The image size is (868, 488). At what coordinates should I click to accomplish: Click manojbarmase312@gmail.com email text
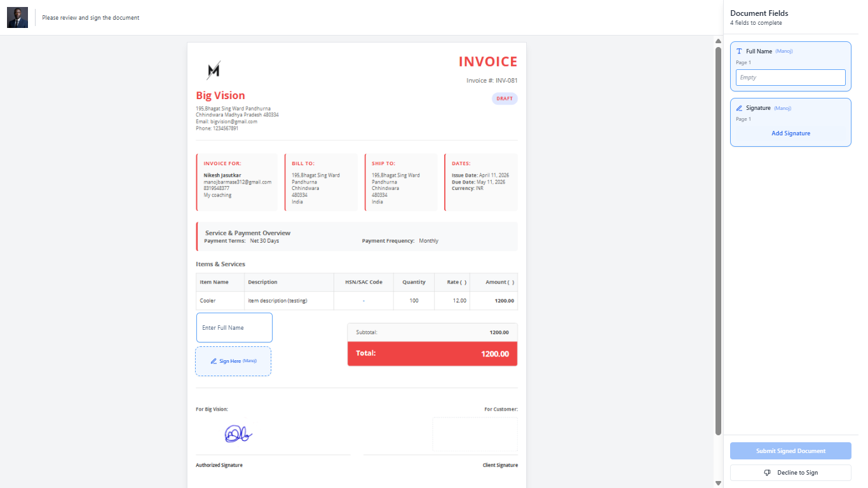tap(238, 182)
